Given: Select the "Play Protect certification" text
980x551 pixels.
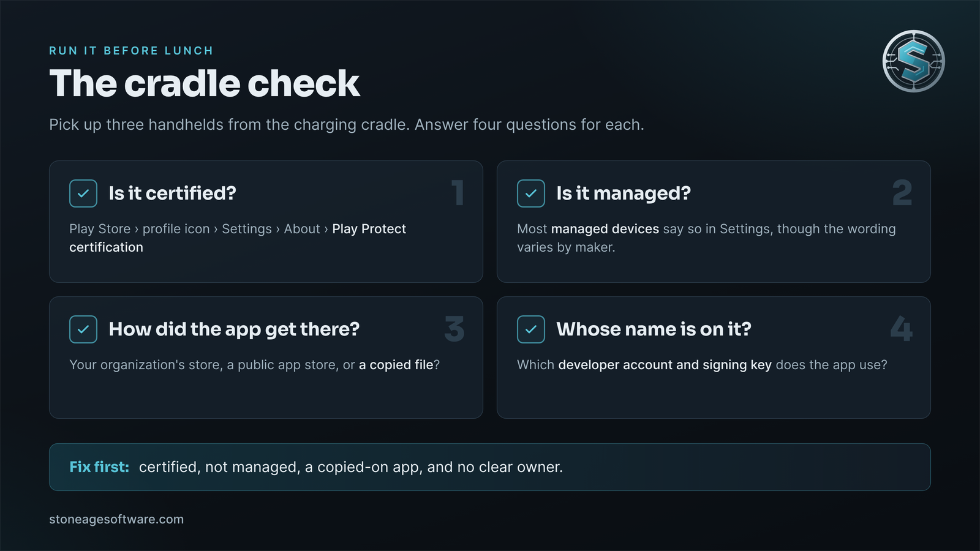Looking at the screenshot, I should pos(238,238).
